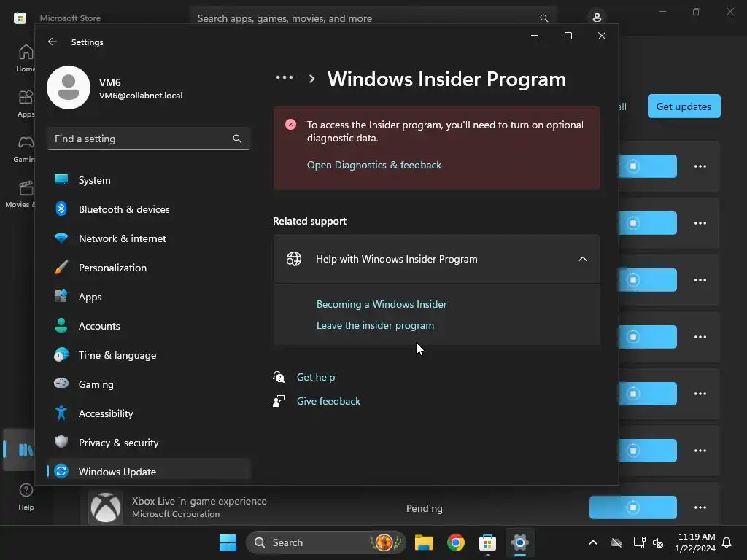This screenshot has height=560, width=747.
Task: Open Home in Microsoft Store sidebar
Action: (x=25, y=58)
